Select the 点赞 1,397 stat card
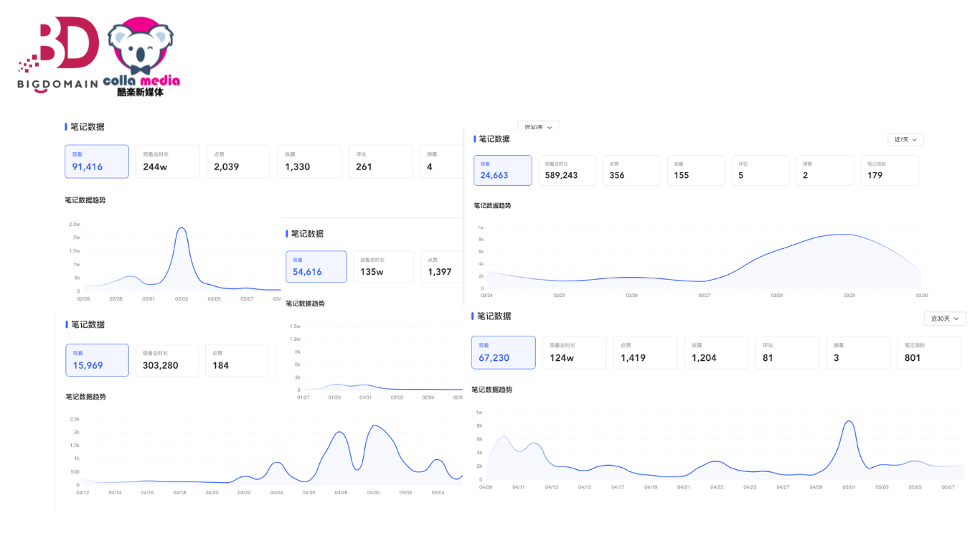Viewport: 980px width, 551px height. point(442,267)
